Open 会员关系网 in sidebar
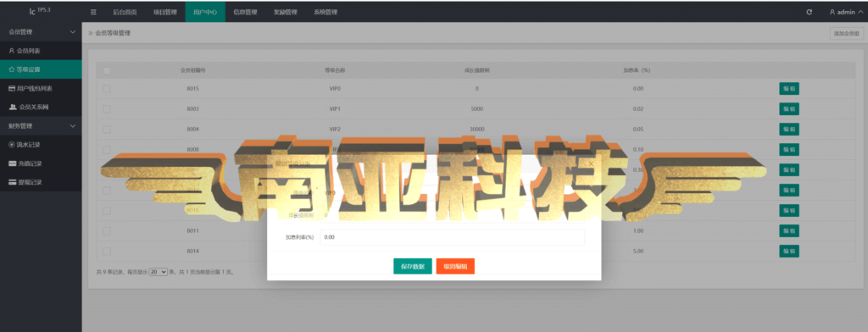This screenshot has width=868, height=332. [x=41, y=108]
